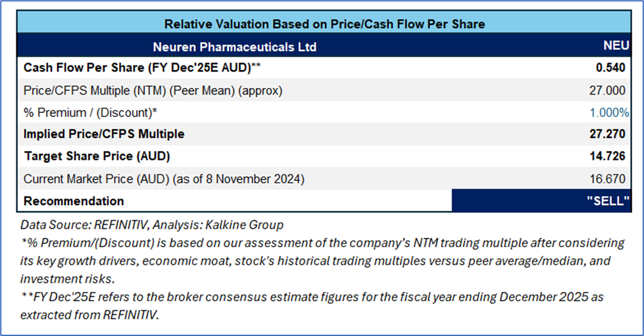The image size is (644, 336).
Task: Click the 16.670 market price value
Action: pos(607,179)
